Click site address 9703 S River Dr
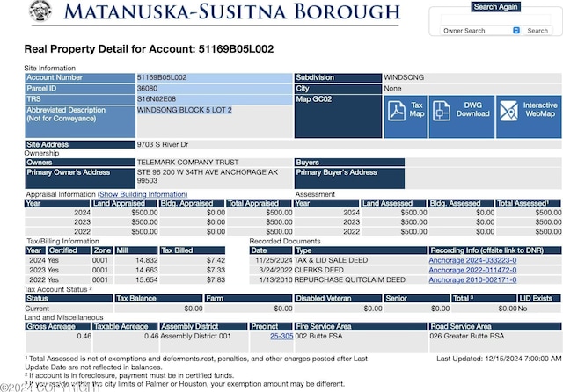Image resolution: width=563 pixels, height=392 pixels. 163,144
